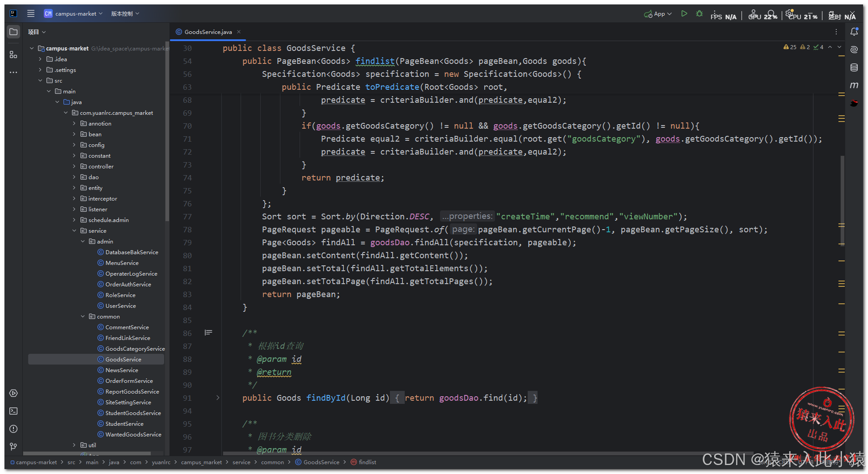Open the 项目 view dropdown

37,32
